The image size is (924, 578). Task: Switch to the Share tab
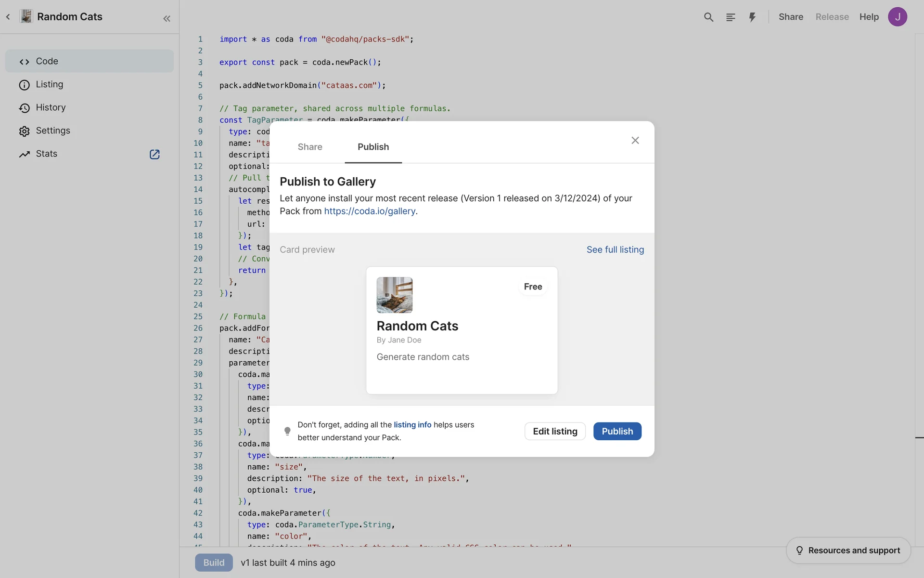pos(310,147)
